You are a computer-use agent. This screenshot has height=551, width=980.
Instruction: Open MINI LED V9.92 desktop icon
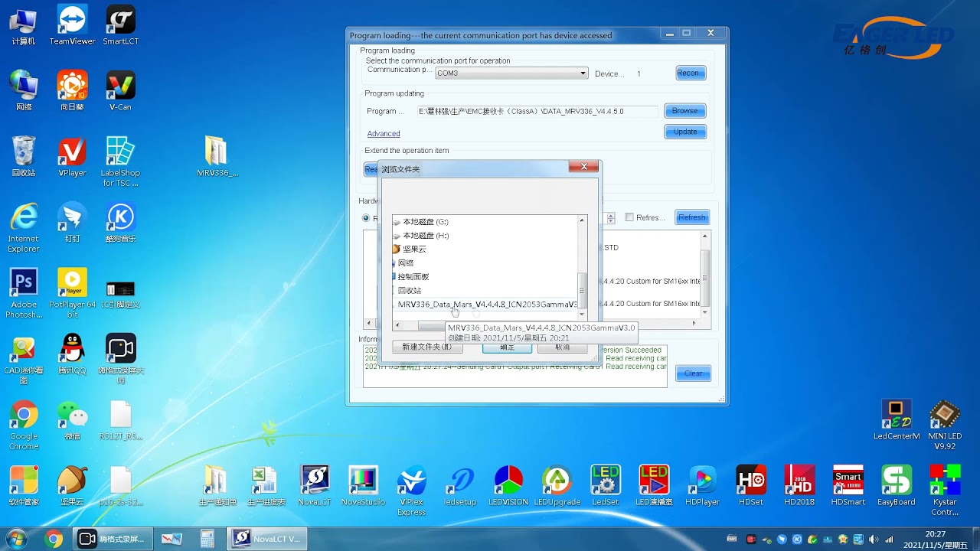(x=945, y=425)
